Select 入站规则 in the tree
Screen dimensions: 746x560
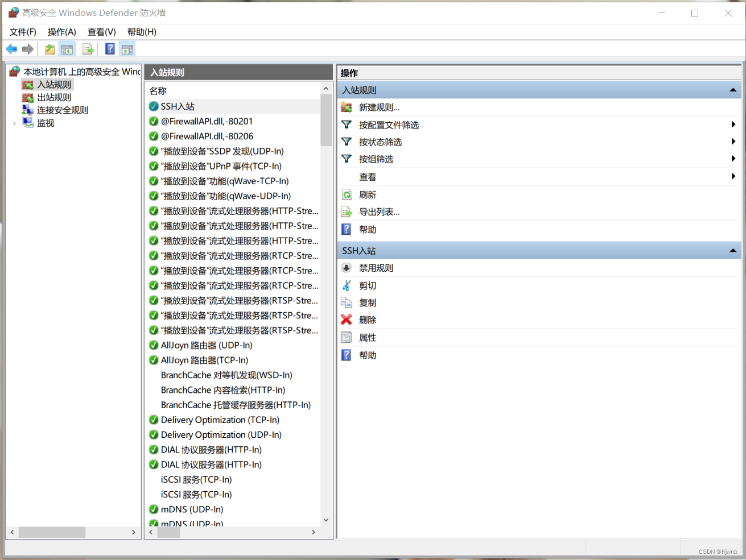[54, 85]
